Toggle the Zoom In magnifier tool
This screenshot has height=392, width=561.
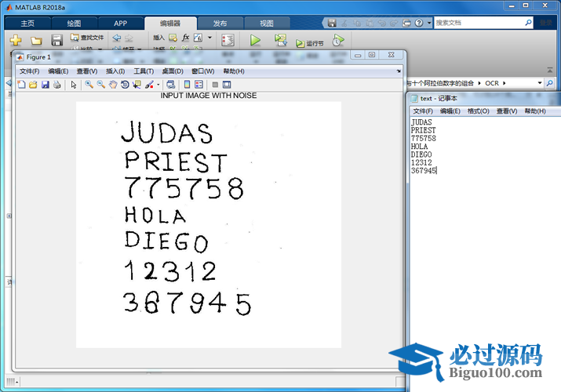tap(89, 85)
